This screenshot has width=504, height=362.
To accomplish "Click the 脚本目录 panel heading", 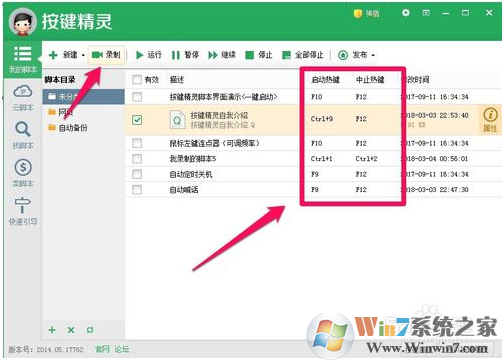I will pos(60,80).
